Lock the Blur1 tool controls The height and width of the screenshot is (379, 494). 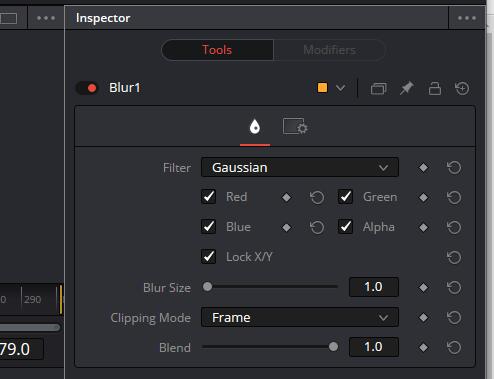tap(435, 88)
